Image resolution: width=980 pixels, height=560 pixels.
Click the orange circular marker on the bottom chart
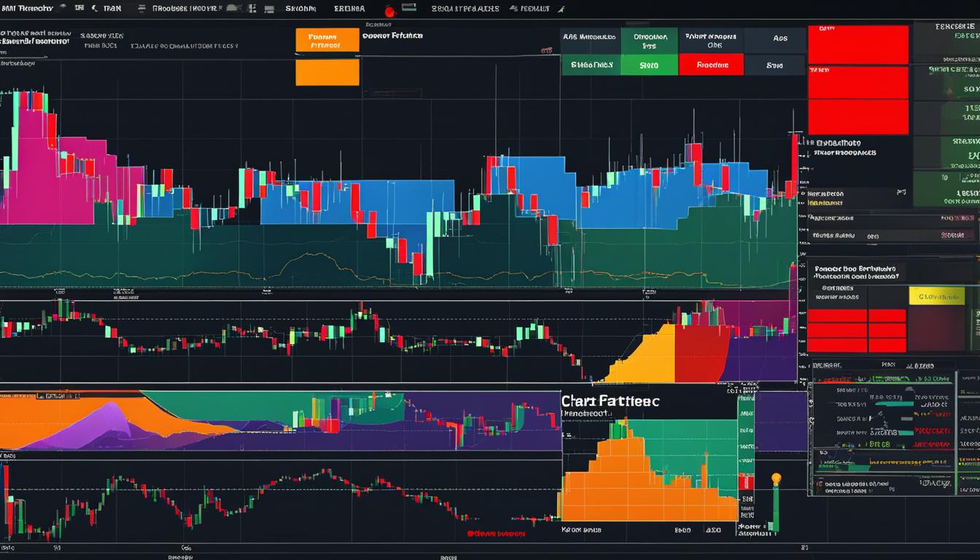[776, 478]
